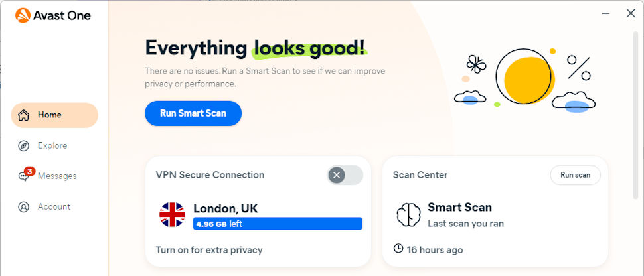644x276 pixels.
Task: Click the clock icon beside 16 hours ago
Action: tap(398, 249)
